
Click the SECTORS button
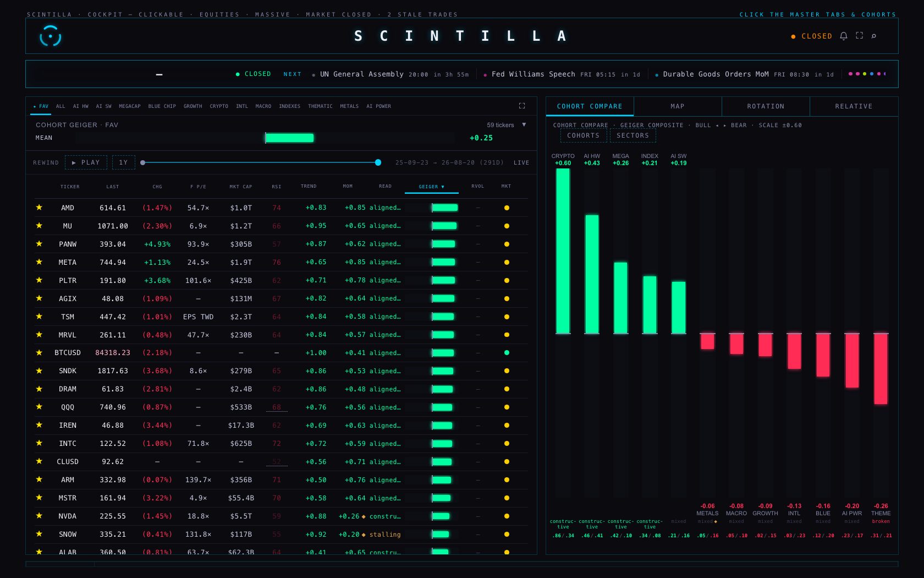632,135
